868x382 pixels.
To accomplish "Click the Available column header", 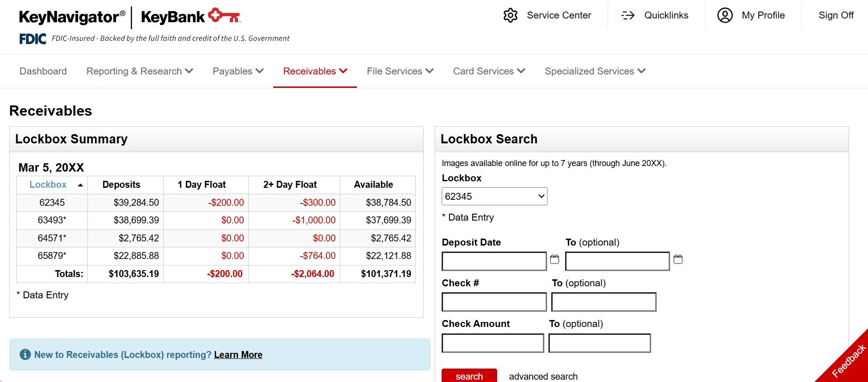I will [373, 185].
